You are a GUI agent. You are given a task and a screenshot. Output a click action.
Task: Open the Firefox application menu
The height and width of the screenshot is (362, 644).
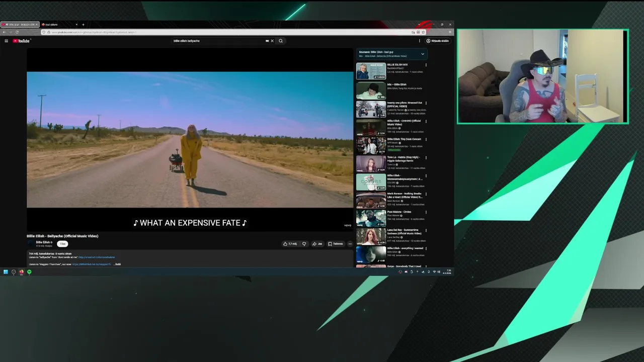pyautogui.click(x=450, y=32)
